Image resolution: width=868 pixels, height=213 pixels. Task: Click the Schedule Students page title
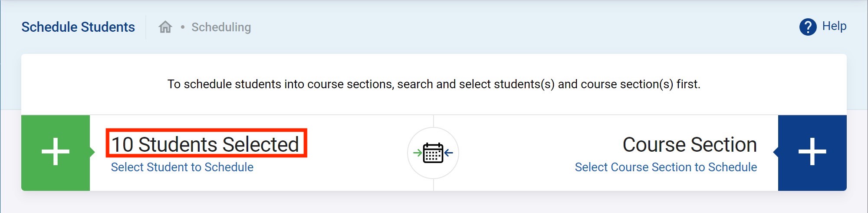tap(78, 27)
